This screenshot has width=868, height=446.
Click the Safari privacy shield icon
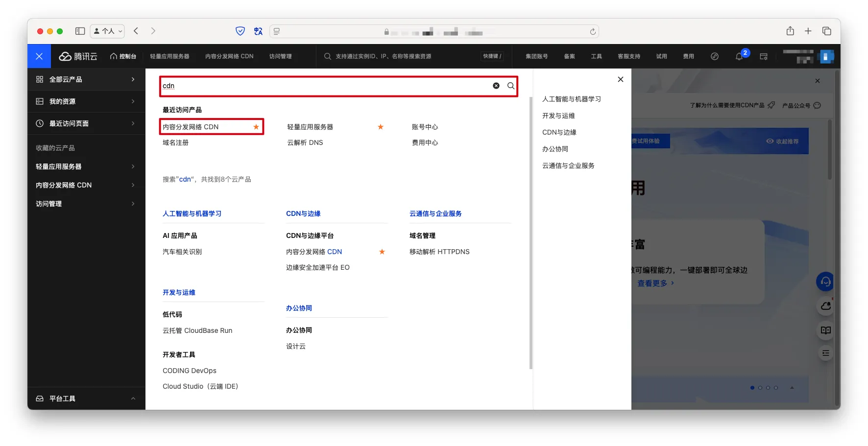240,31
